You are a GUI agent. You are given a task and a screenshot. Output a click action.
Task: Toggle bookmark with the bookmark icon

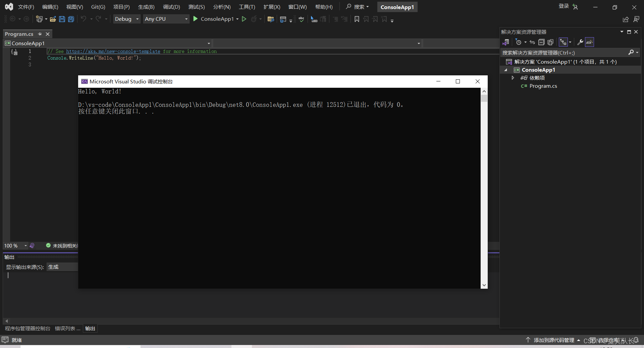click(x=357, y=19)
